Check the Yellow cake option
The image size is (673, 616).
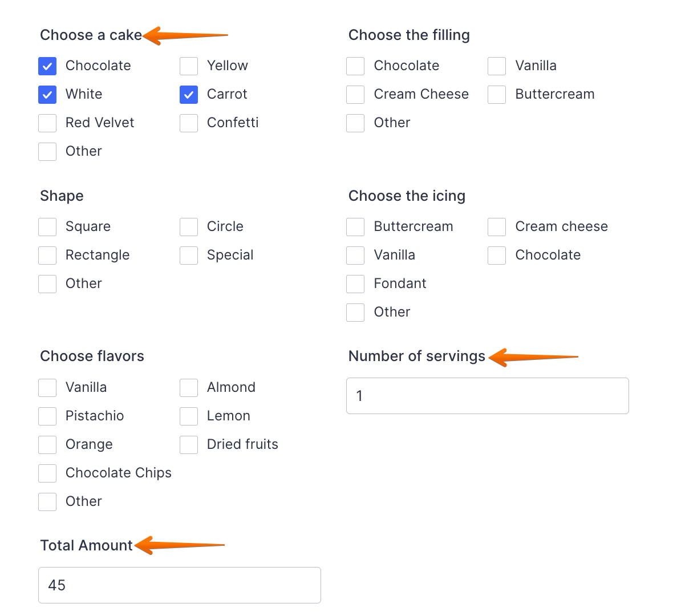[189, 66]
